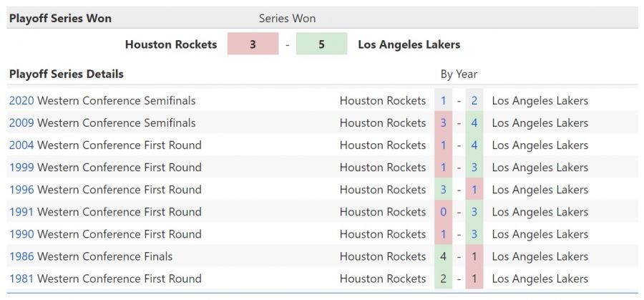This screenshot has height=300, width=644.
Task: Open the 2020 playoff series year link
Action: [x=21, y=100]
